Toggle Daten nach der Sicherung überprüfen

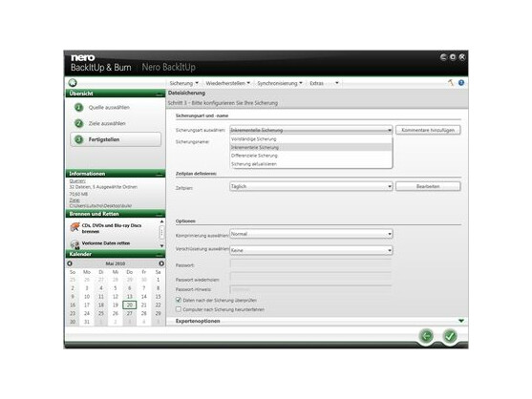[x=179, y=300]
